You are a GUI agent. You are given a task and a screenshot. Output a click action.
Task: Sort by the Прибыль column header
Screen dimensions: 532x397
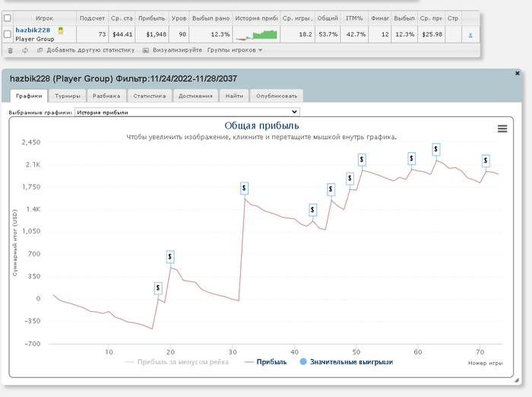[x=152, y=18]
